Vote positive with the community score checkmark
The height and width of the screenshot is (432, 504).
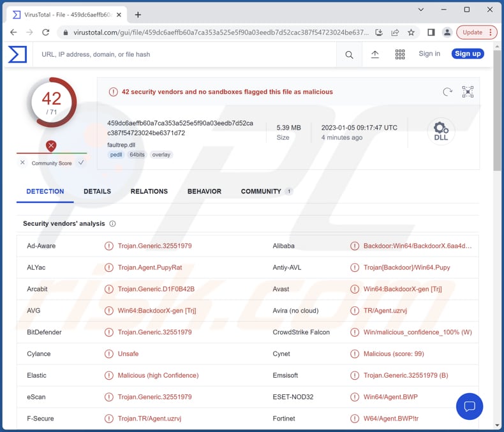click(81, 163)
